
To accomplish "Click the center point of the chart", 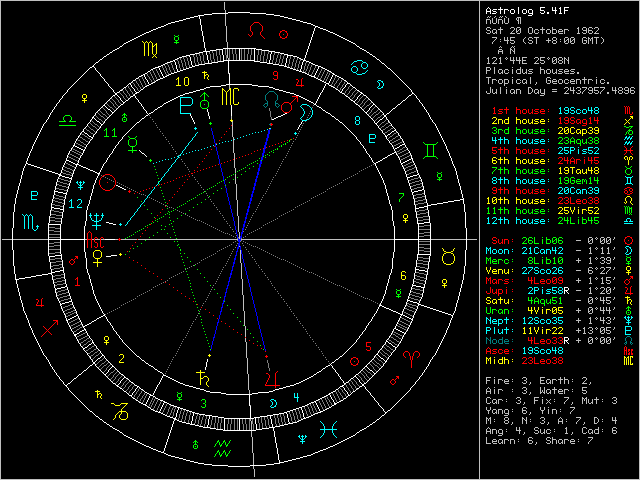I will 240,240.
